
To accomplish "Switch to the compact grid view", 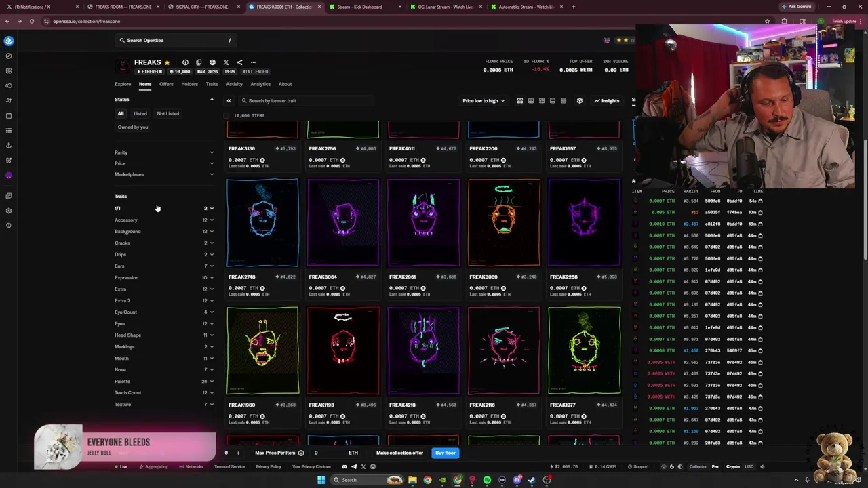I will pyautogui.click(x=531, y=100).
